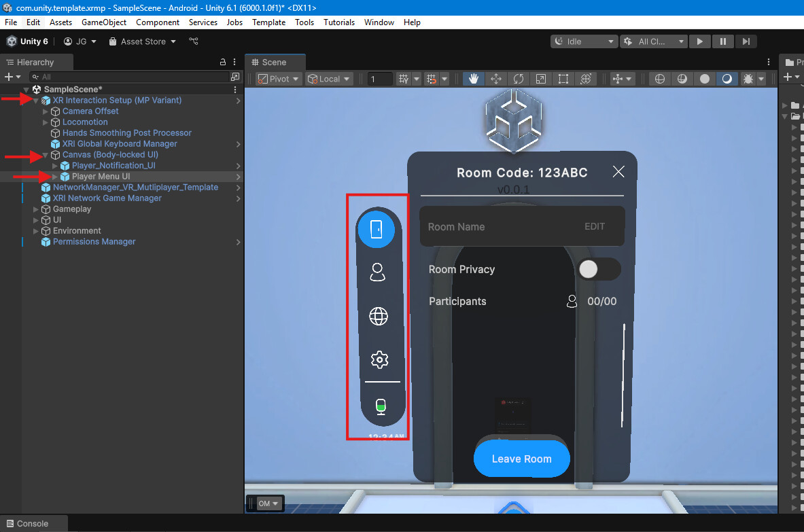Click the Hierarchy search field
Screen dimensions: 804x532
(129, 76)
